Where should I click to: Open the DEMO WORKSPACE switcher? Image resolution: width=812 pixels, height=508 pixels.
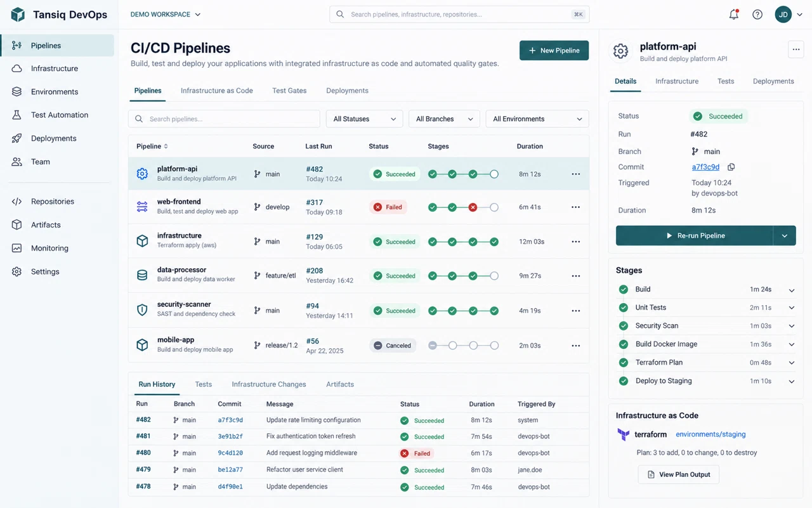(166, 14)
